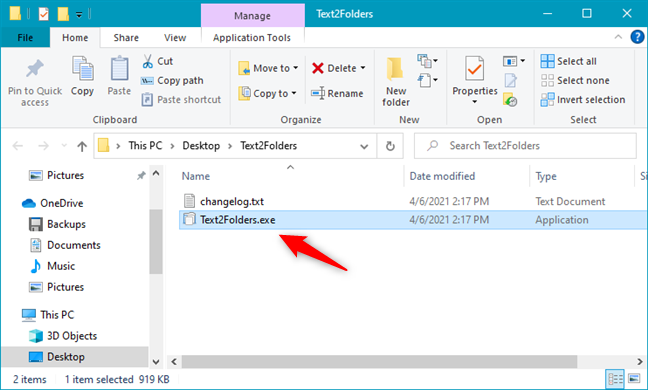
Task: Open the Copy to dropdown
Action: [268, 93]
